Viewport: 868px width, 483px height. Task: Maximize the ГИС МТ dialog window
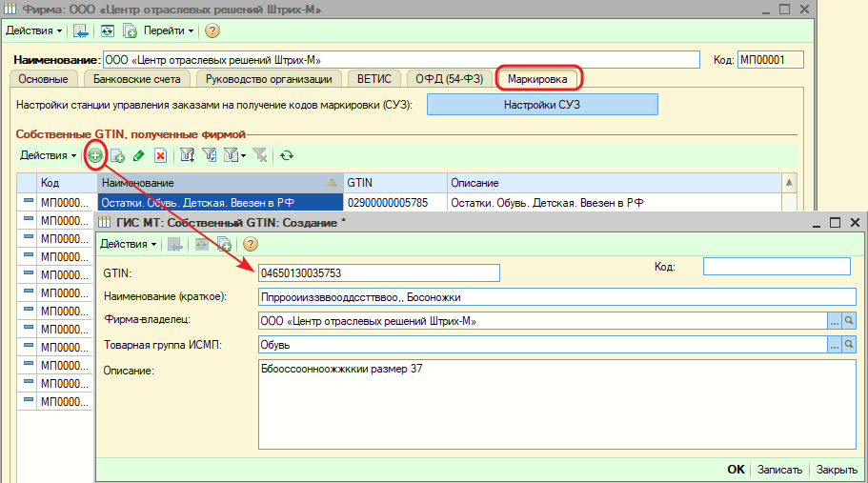click(x=836, y=222)
